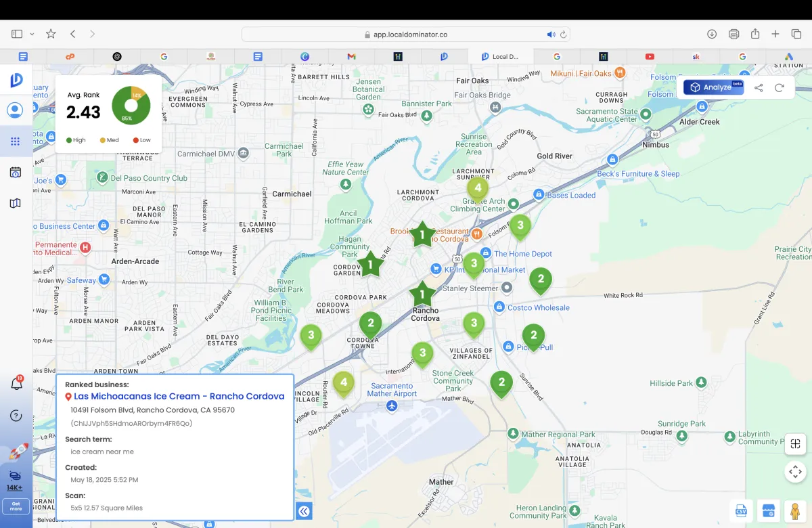Click rank 4 pin near Granite Arch

coord(478,190)
